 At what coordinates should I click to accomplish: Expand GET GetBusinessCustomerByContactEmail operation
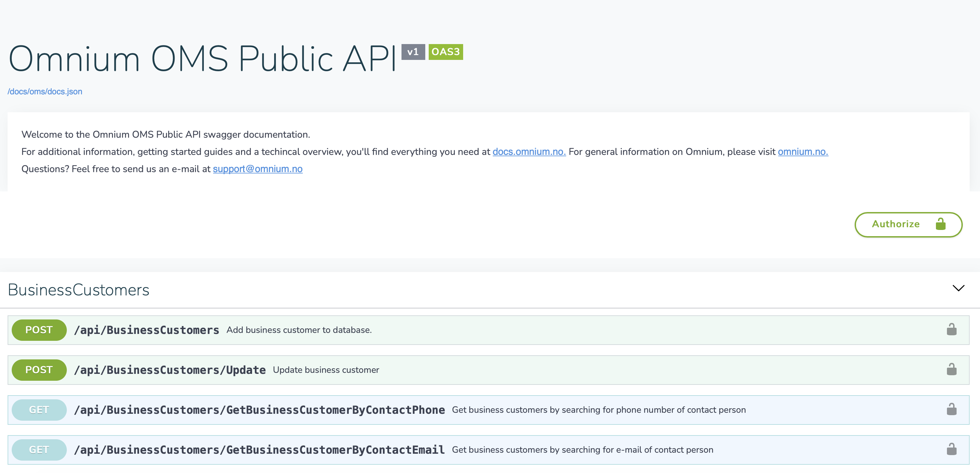click(x=489, y=450)
